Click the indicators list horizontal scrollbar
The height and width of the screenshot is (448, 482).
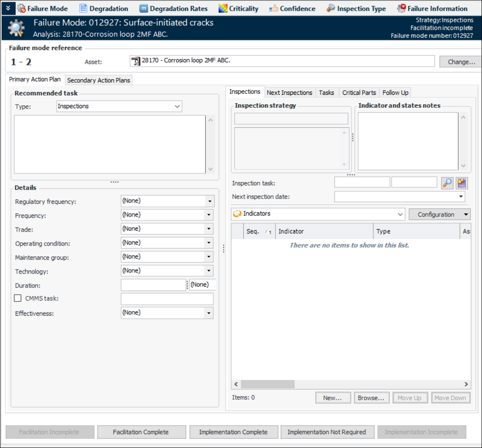[267, 384]
